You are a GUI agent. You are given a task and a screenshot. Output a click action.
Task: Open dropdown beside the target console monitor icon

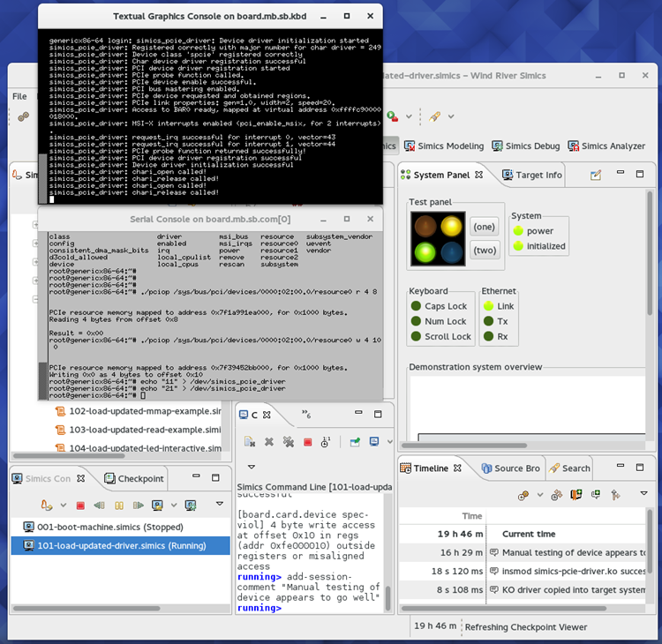(174, 505)
